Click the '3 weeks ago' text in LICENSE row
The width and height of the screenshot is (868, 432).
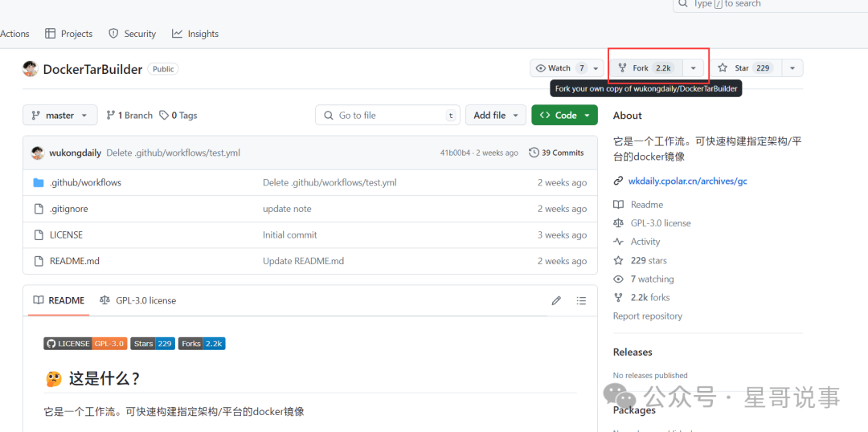click(562, 234)
